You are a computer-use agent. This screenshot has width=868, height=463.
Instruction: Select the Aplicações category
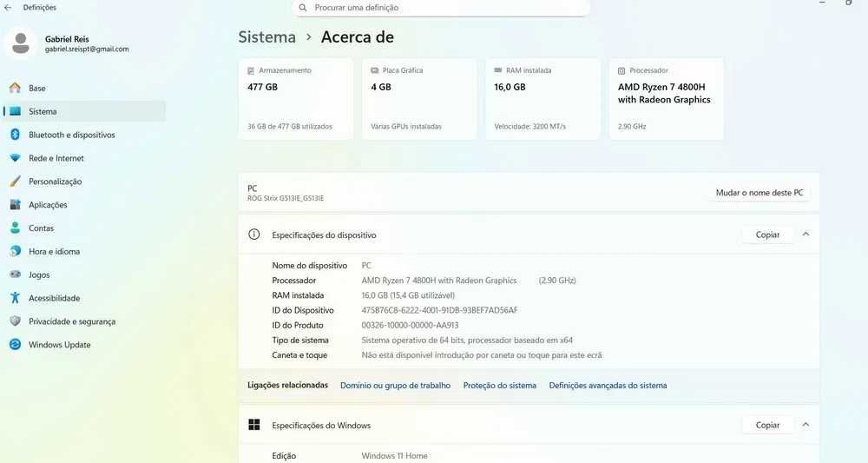(84, 204)
